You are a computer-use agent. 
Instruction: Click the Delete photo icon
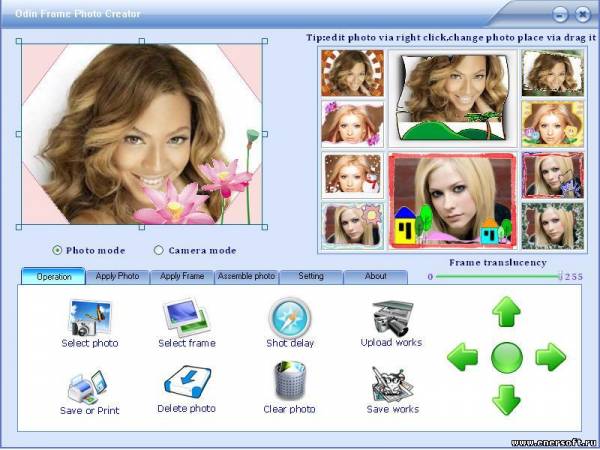pos(188,382)
